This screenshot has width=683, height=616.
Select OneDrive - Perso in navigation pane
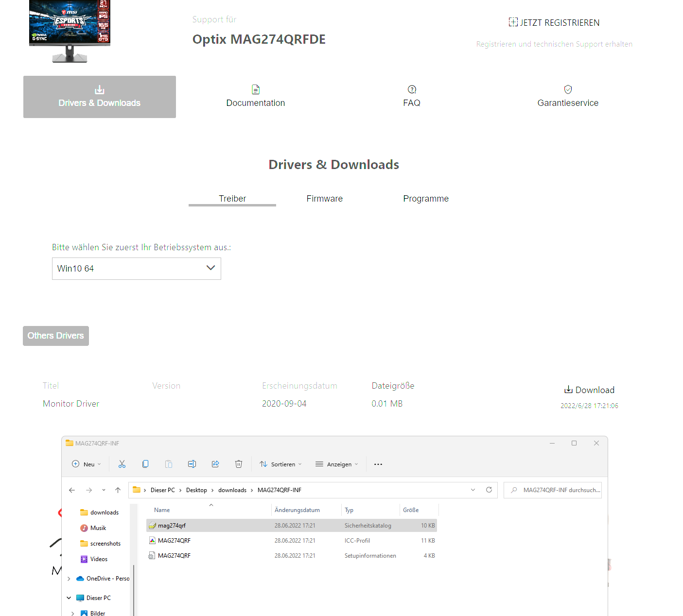click(x=103, y=579)
